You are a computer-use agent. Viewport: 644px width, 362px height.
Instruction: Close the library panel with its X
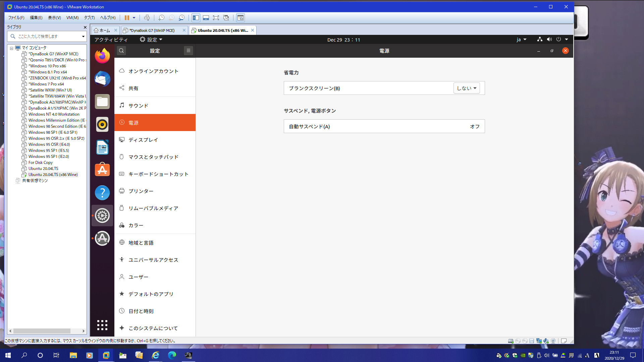click(x=85, y=27)
